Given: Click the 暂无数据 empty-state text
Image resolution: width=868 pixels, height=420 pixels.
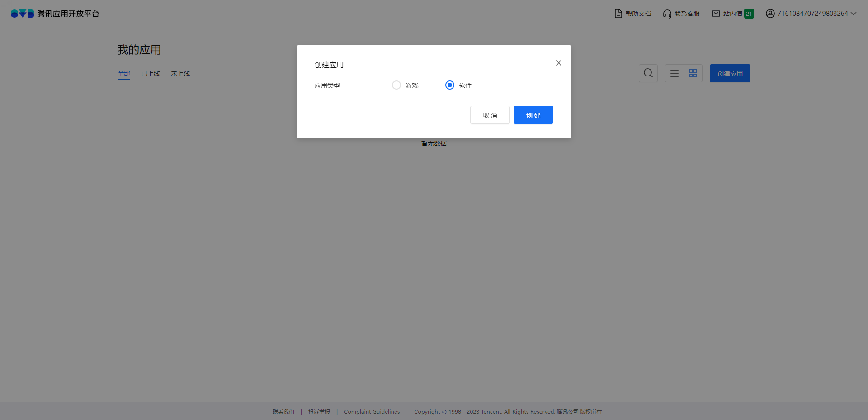Looking at the screenshot, I should point(434,143).
